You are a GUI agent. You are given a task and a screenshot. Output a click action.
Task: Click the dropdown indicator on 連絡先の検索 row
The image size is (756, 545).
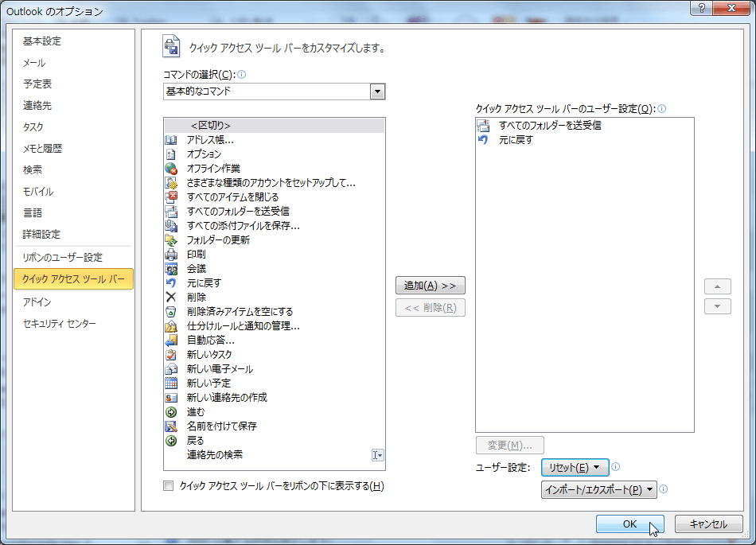[377, 455]
